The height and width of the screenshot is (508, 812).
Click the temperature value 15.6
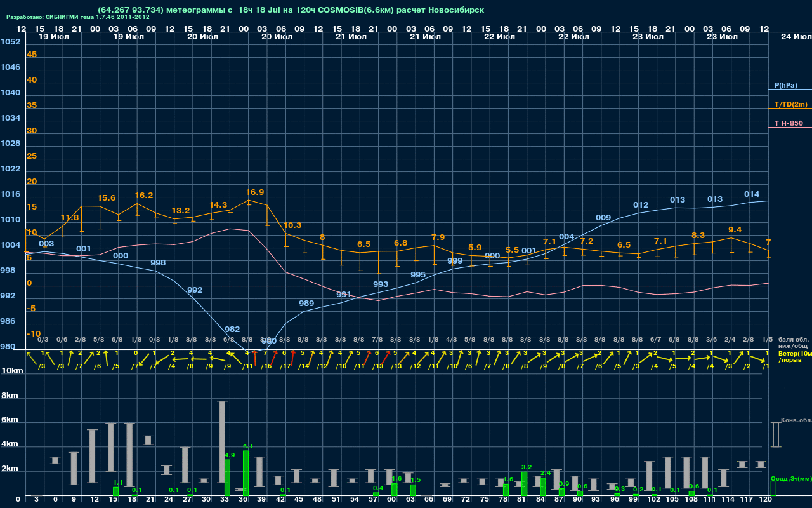pos(107,198)
